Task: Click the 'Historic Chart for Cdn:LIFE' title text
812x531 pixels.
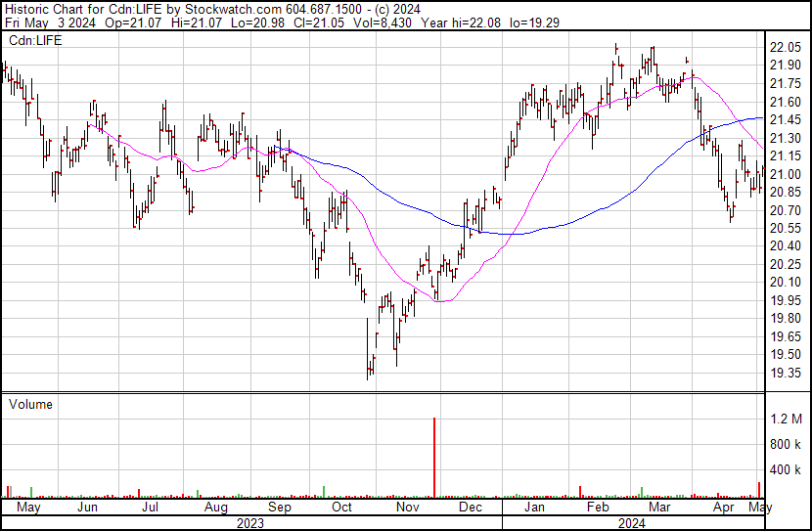Action: pos(83,10)
